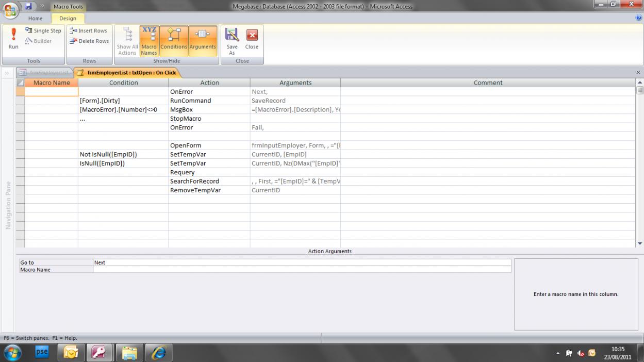Screen dimensions: 644x362
Task: Select the MsgBox action cell
Action: coord(209,109)
